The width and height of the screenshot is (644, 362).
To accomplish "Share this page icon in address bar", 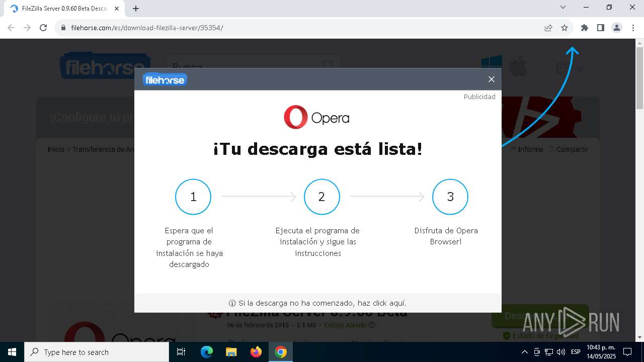I will pyautogui.click(x=548, y=28).
